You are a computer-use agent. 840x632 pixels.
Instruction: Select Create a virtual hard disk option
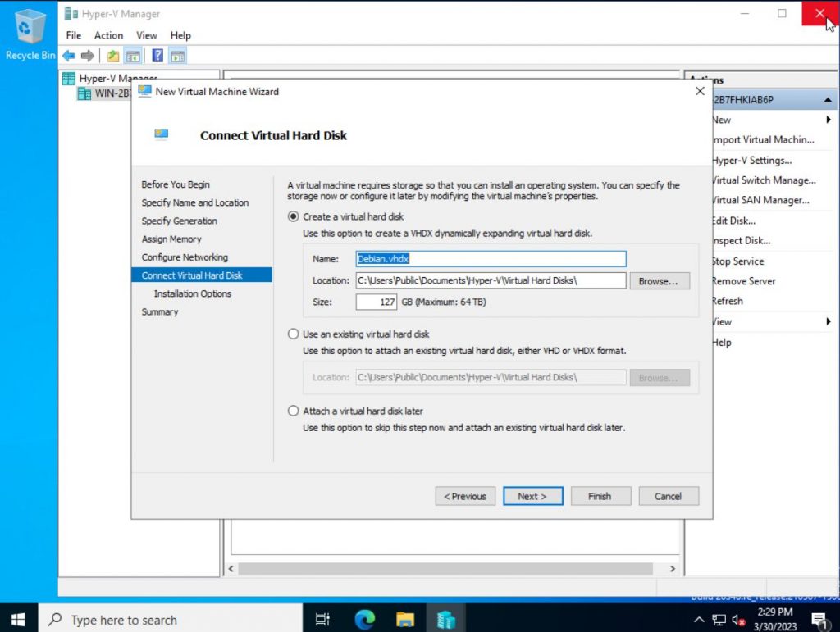(x=294, y=217)
